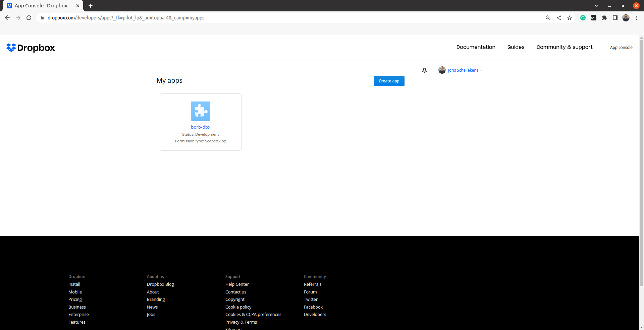Click the notifications bell icon
The height and width of the screenshot is (330, 644).
[424, 70]
